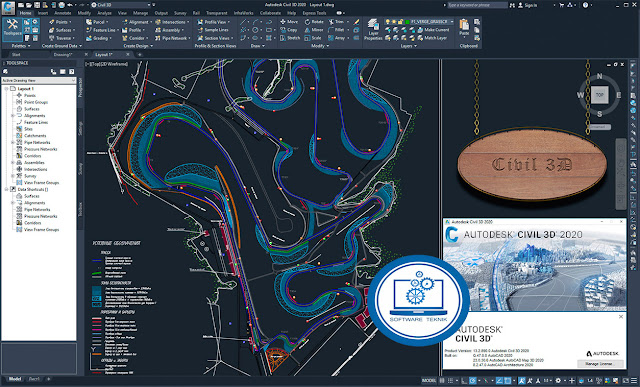Screen dimensions: 640x387
Task: Click Manage License button in About dialog
Action: [600, 363]
